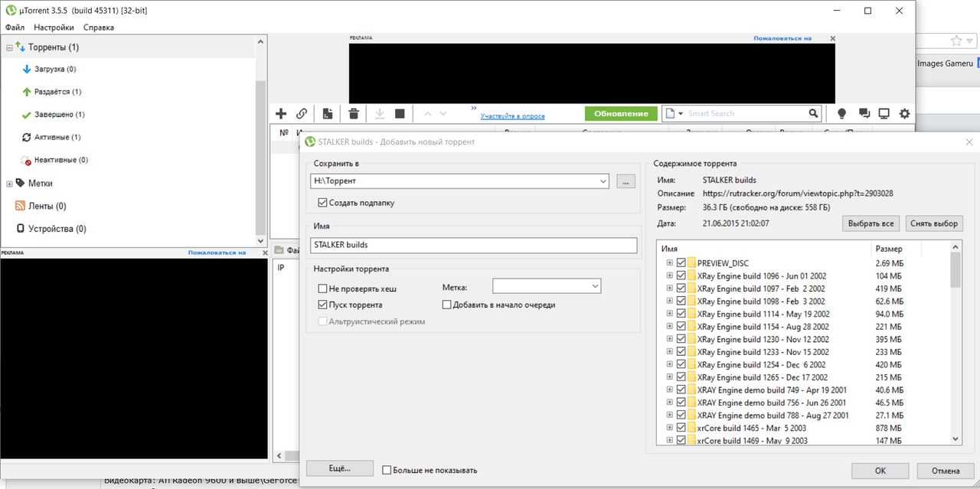
Task: Click the Move Up Queue arrow icon
Action: click(x=428, y=113)
